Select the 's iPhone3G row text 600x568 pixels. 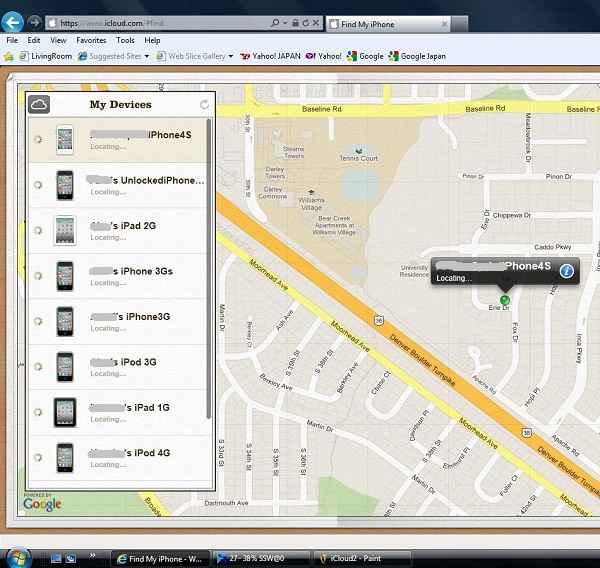143,317
